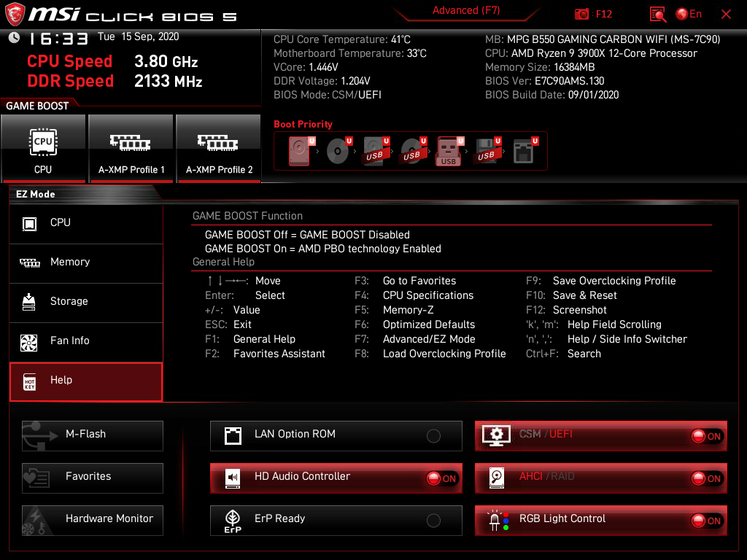Screen dimensions: 747x560
Task: Click the CSM/UEFI monitor gear icon
Action: 496,435
